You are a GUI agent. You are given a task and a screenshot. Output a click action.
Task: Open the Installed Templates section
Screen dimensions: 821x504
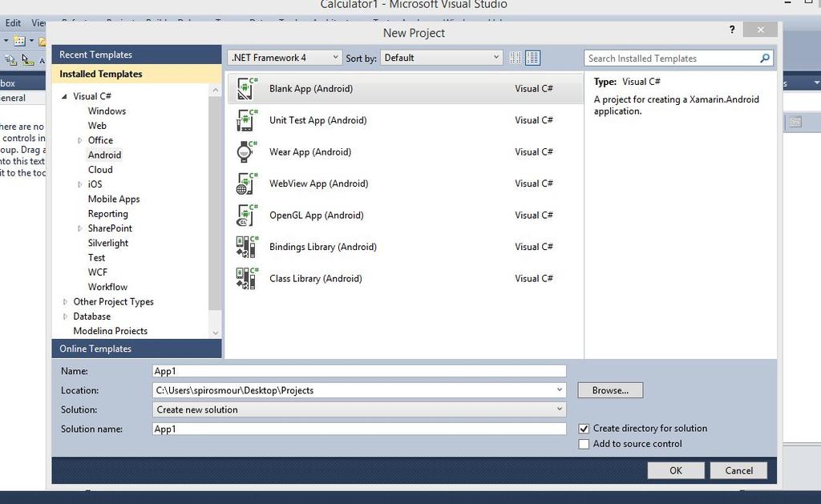[x=136, y=74]
